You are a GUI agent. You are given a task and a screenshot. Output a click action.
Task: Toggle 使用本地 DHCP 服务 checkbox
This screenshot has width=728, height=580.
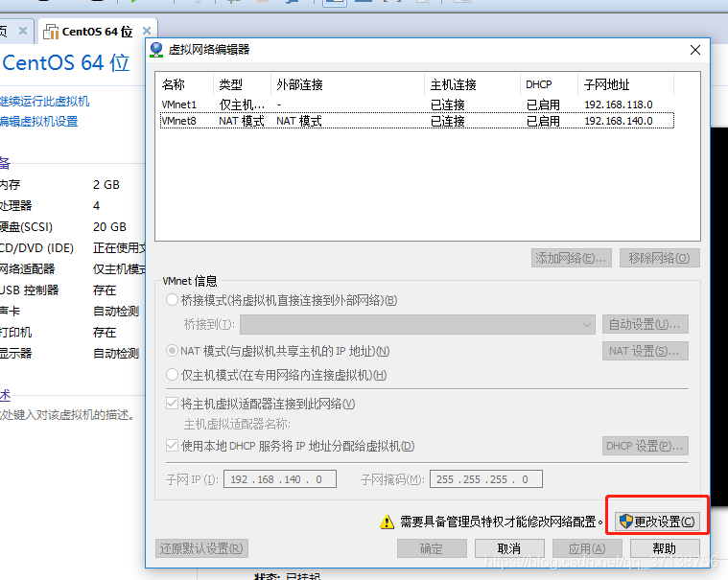tap(172, 446)
